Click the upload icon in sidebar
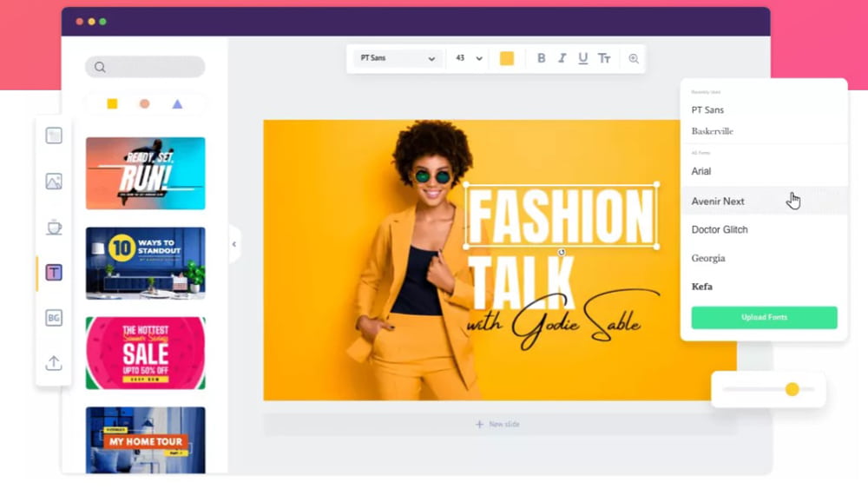868x489 pixels. [x=54, y=363]
